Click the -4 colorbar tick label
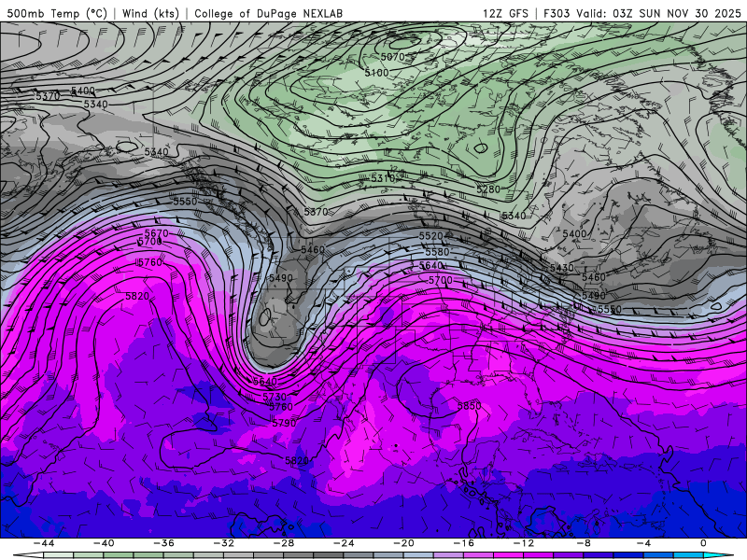747x560 pixels. point(643,543)
